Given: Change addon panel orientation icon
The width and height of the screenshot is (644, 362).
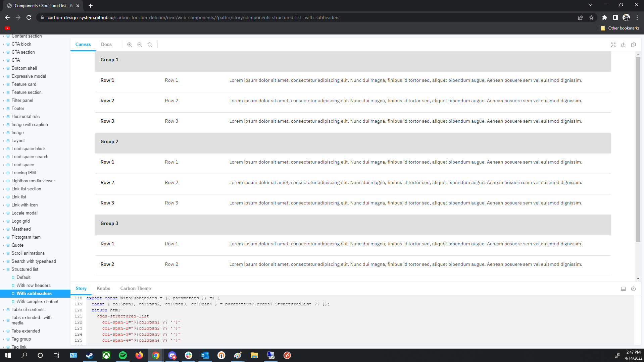Looking at the screenshot, I should tap(623, 289).
